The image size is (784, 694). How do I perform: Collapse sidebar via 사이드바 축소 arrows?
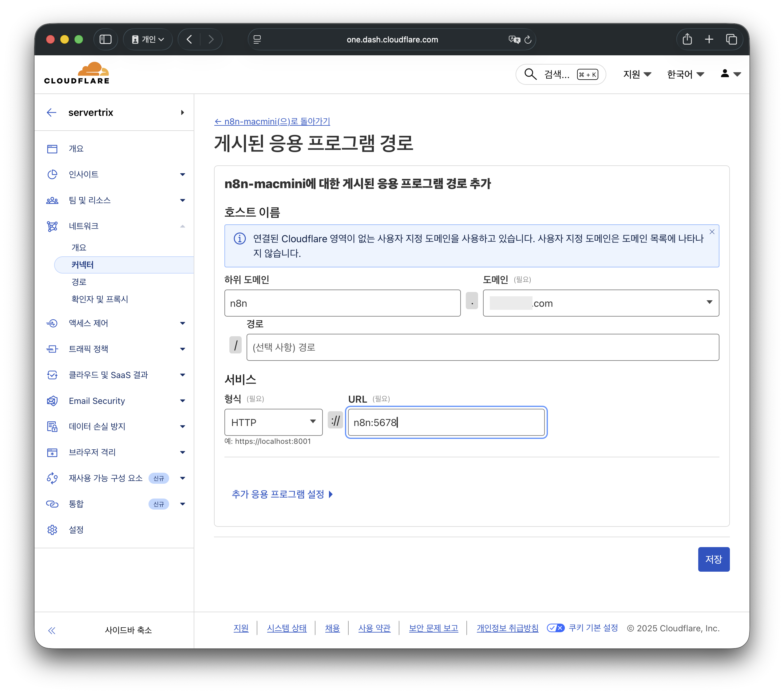(52, 630)
